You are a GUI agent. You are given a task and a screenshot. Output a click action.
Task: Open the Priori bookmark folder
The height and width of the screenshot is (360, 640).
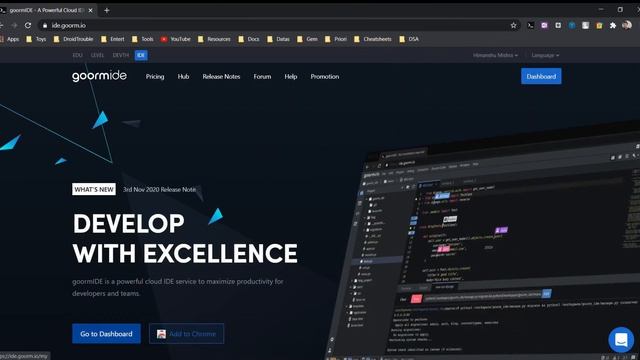(x=336, y=39)
